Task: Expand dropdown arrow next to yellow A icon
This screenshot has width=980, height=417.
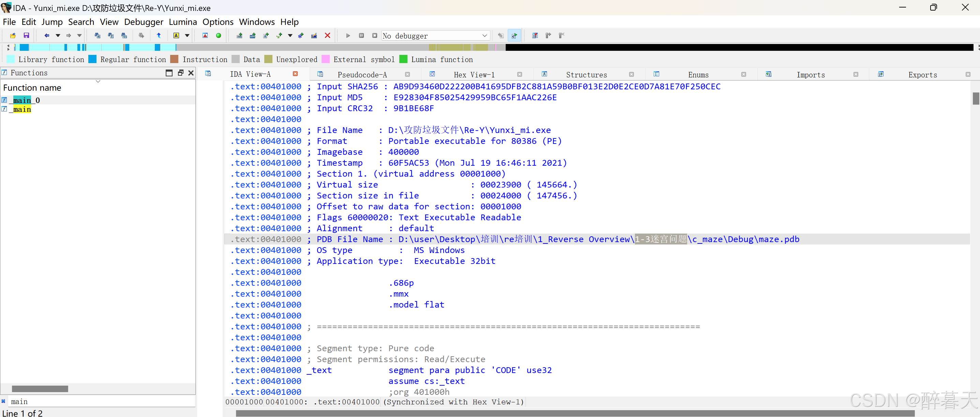Action: 187,36
